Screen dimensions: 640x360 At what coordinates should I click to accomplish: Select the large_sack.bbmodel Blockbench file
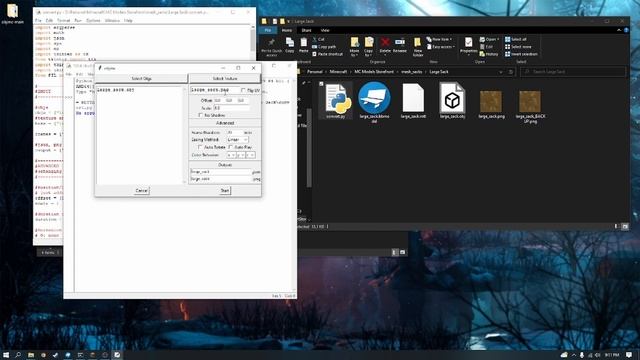click(374, 102)
